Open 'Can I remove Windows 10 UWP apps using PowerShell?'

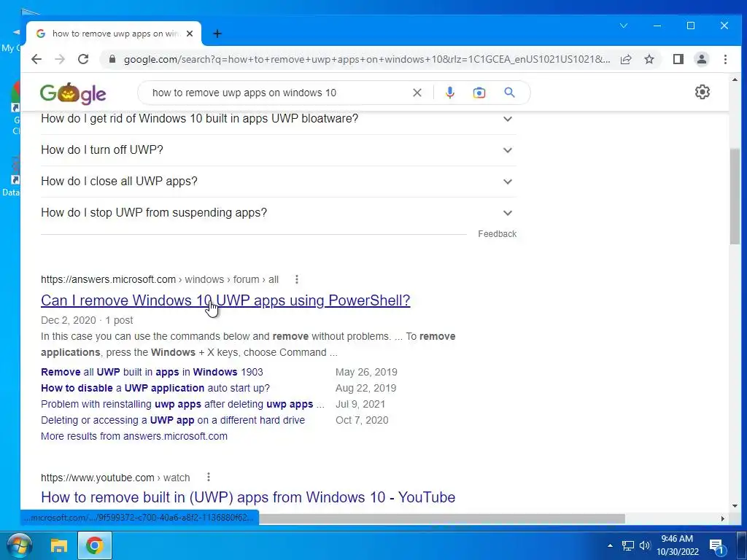coord(225,300)
